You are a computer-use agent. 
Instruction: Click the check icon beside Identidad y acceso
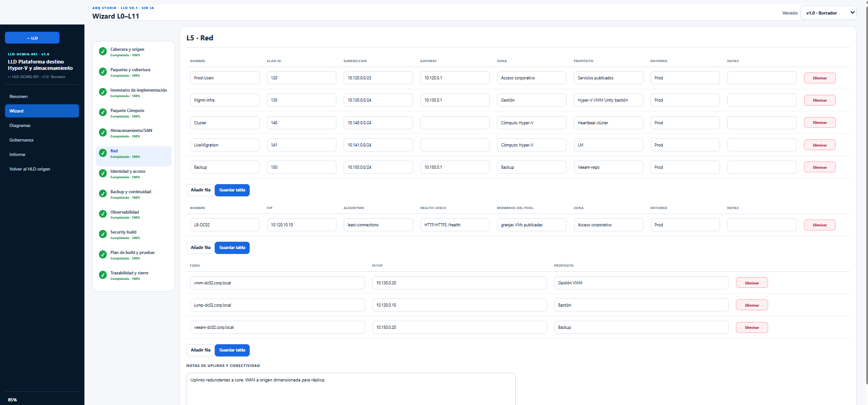[103, 173]
